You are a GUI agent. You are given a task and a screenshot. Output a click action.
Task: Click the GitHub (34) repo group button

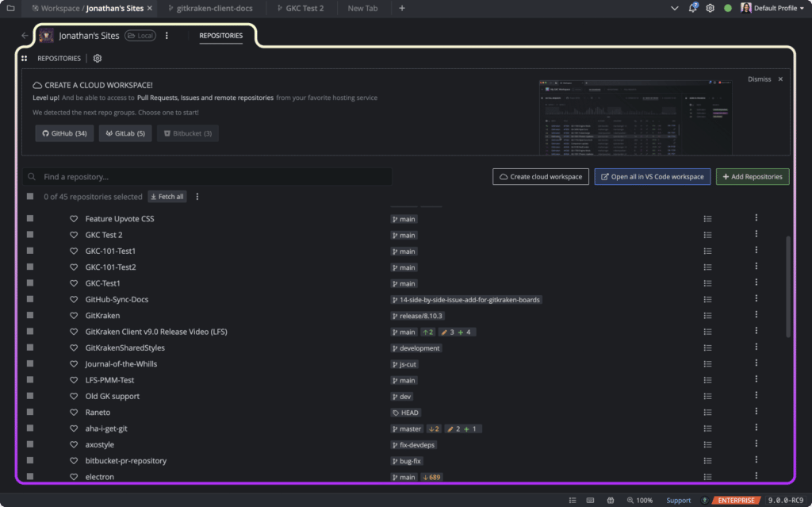(64, 133)
